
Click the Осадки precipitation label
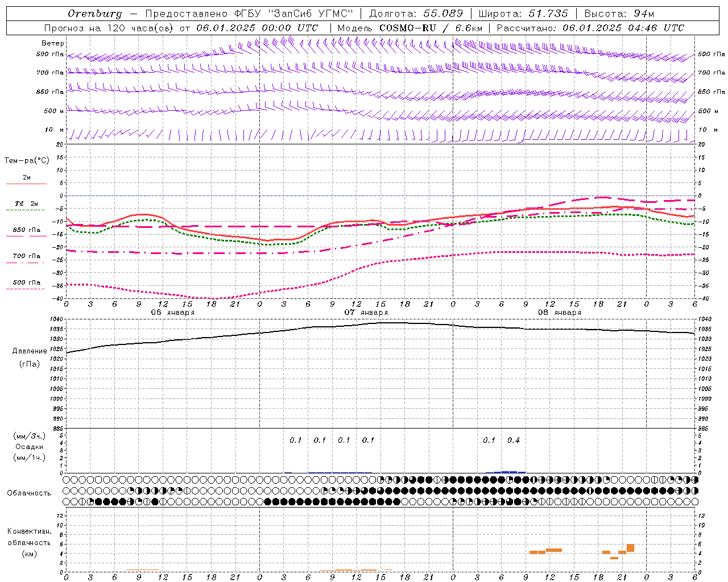[x=30, y=447]
